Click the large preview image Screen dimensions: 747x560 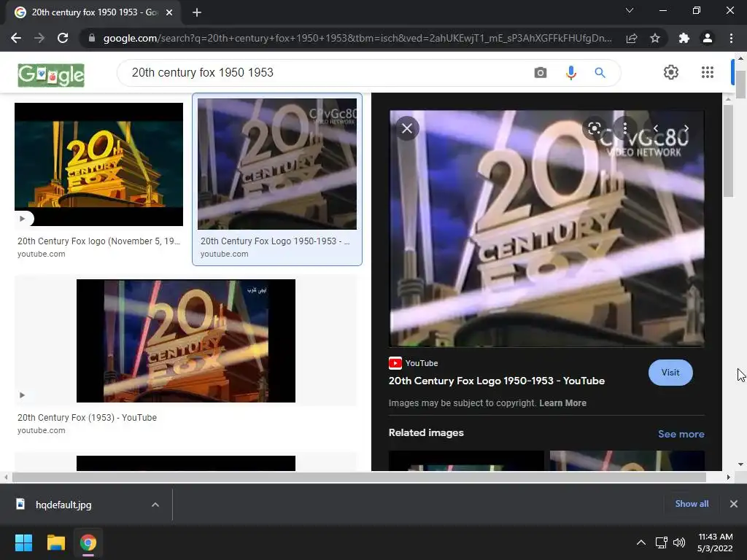[546, 228]
